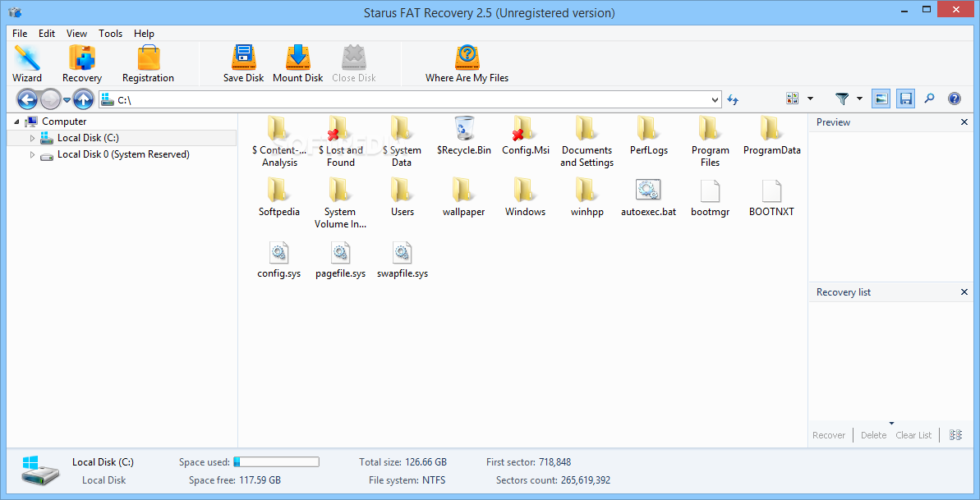The height and width of the screenshot is (500, 980).
Task: Expand the address bar dropdown
Action: click(715, 99)
